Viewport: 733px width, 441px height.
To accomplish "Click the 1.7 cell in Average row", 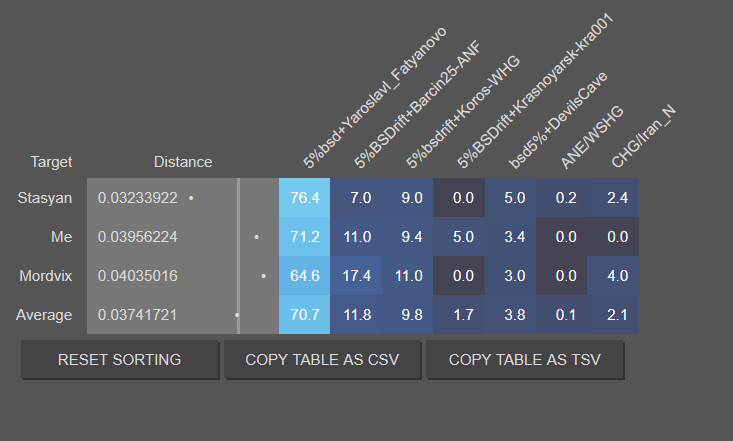I will tap(459, 314).
